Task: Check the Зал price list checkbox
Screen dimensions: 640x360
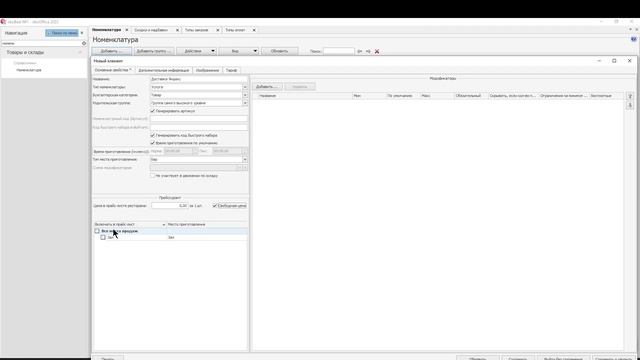Action: (103, 237)
